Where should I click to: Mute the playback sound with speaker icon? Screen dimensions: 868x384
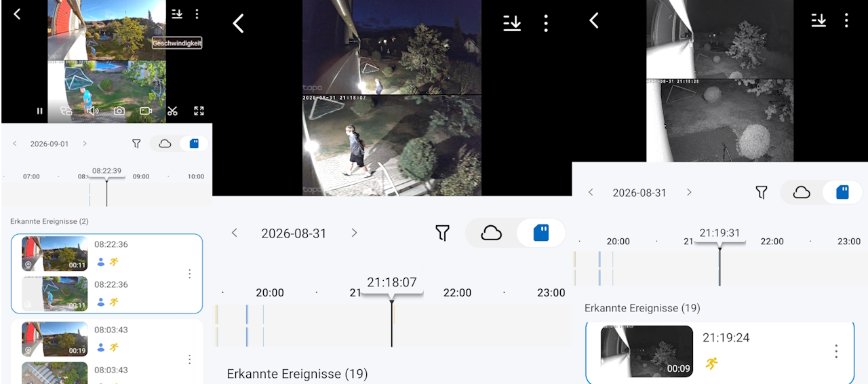tap(92, 111)
